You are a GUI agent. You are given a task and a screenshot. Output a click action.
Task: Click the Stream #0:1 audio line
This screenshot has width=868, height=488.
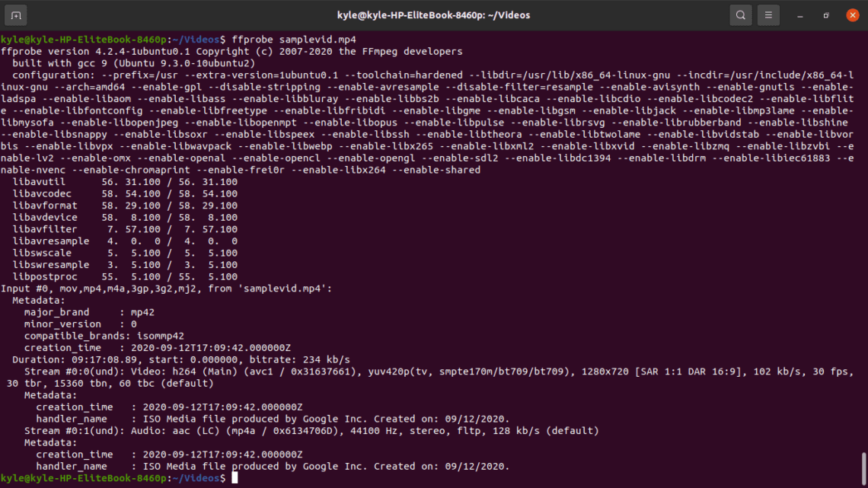[x=305, y=431]
